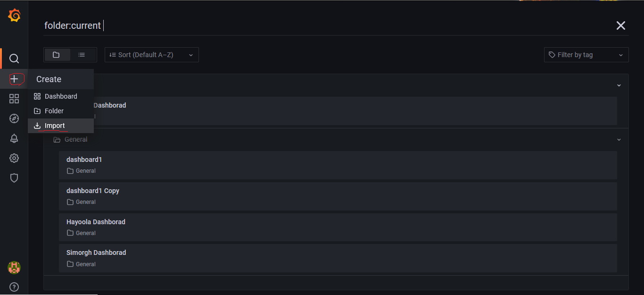
Task: Collapse the General folder section
Action: pyautogui.click(x=619, y=140)
